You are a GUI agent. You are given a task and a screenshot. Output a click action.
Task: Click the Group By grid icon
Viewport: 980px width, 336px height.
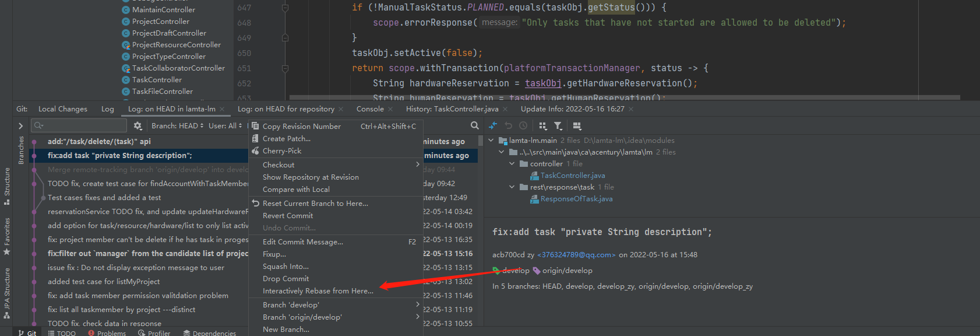543,125
